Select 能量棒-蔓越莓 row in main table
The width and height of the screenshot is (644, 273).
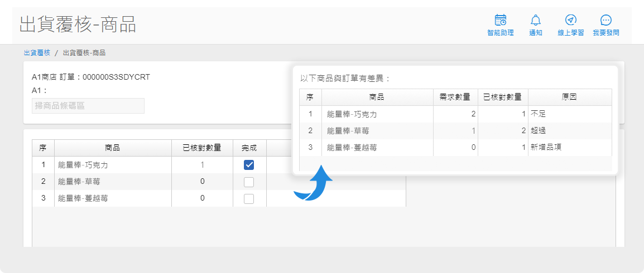tap(219, 198)
